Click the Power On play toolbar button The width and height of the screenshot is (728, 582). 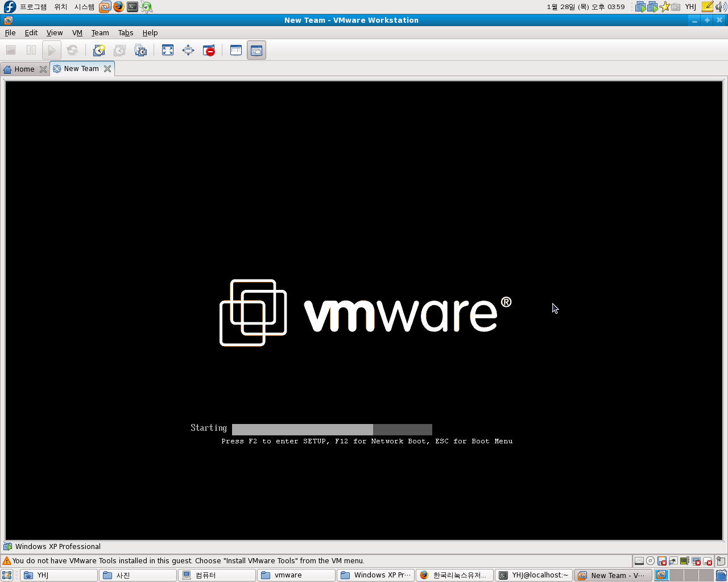tap(52, 50)
